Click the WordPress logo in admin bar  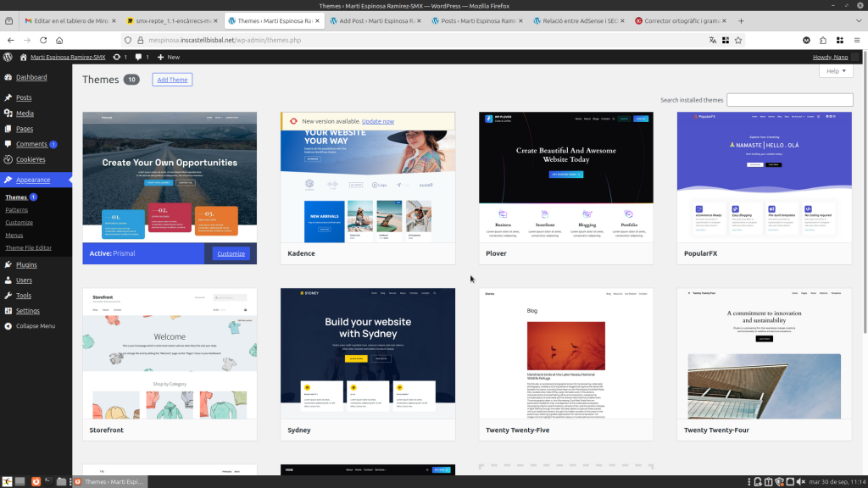tap(8, 57)
